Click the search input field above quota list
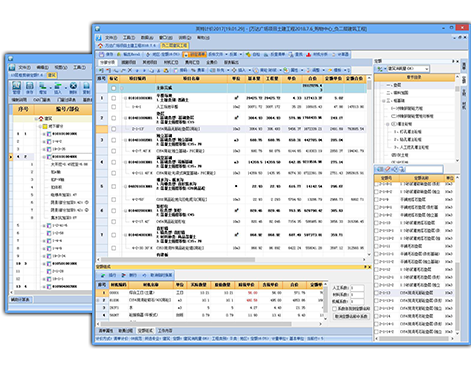Image resolution: width=471 pixels, height=371 pixels. (x=424, y=169)
